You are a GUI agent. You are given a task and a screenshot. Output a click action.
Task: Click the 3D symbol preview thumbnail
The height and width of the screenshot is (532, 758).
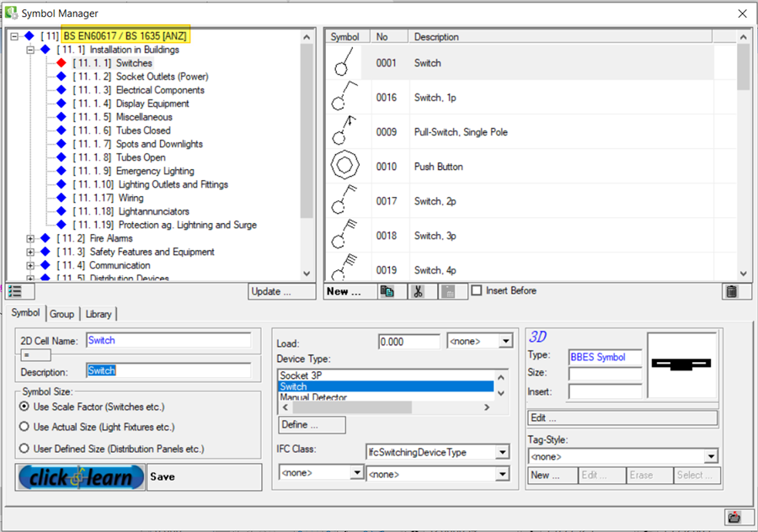[x=681, y=364]
